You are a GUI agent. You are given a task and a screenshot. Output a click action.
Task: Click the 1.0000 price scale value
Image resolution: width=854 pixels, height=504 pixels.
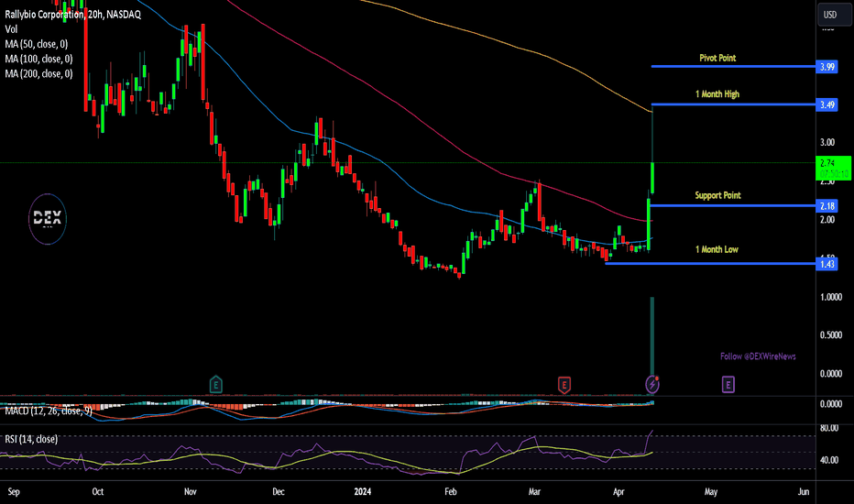coord(831,297)
